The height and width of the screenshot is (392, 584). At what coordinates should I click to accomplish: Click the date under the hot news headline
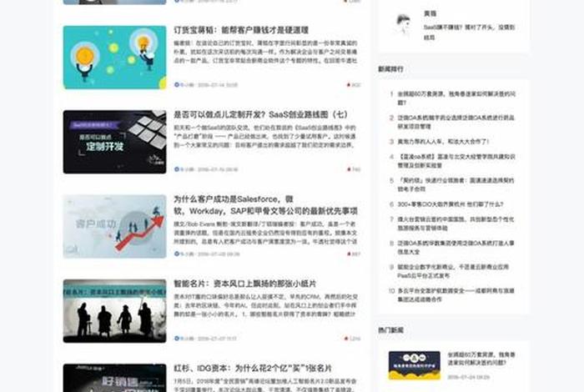[468, 377]
